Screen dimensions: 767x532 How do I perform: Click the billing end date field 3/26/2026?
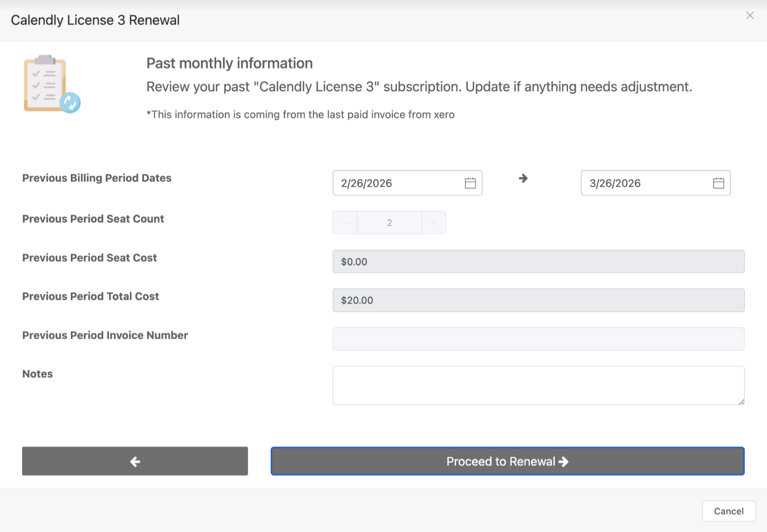(645, 183)
